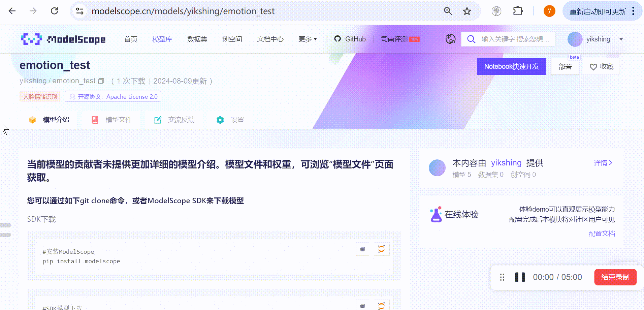
Task: Bookmark this page with the star icon
Action: pyautogui.click(x=467, y=11)
